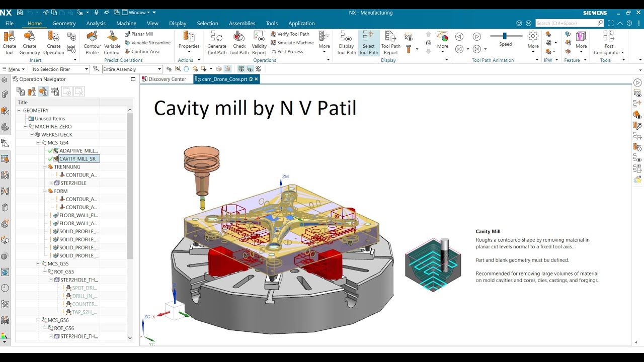Open the Tool Path Report

(391, 42)
